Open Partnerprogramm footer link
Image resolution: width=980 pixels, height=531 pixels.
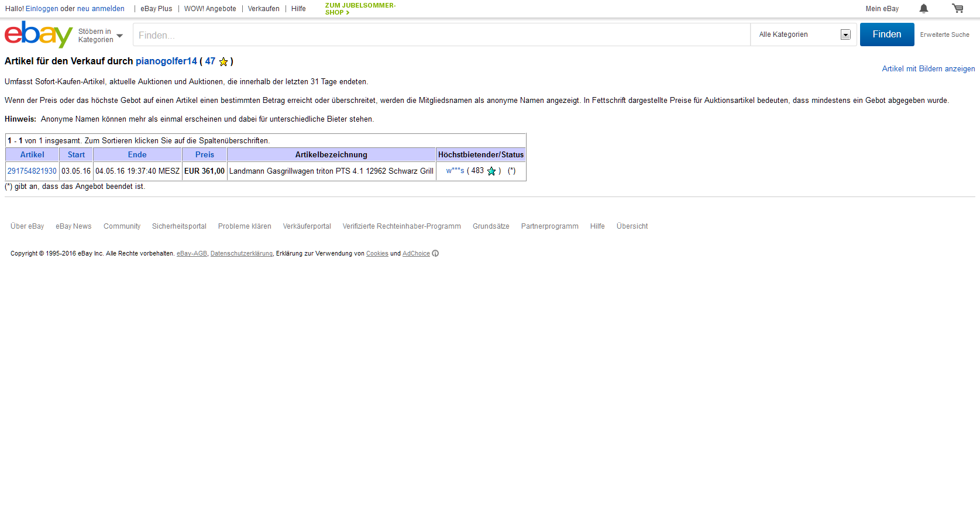pyautogui.click(x=550, y=226)
